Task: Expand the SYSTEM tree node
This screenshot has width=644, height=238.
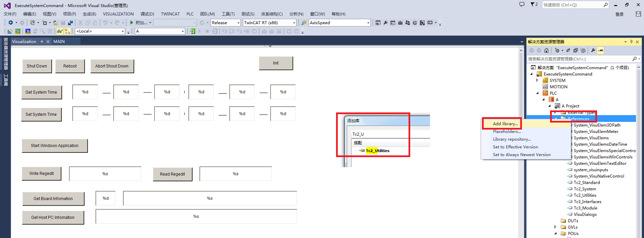Action: click(x=537, y=80)
